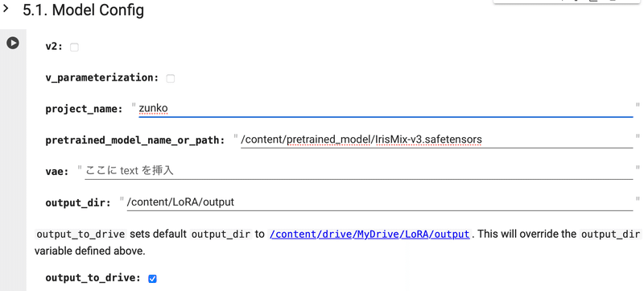Click the 5.1. Model Config heading
644x291 pixels.
point(84,10)
